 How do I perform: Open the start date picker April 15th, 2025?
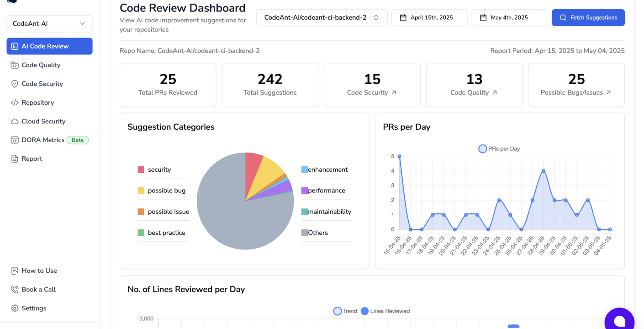pos(430,18)
